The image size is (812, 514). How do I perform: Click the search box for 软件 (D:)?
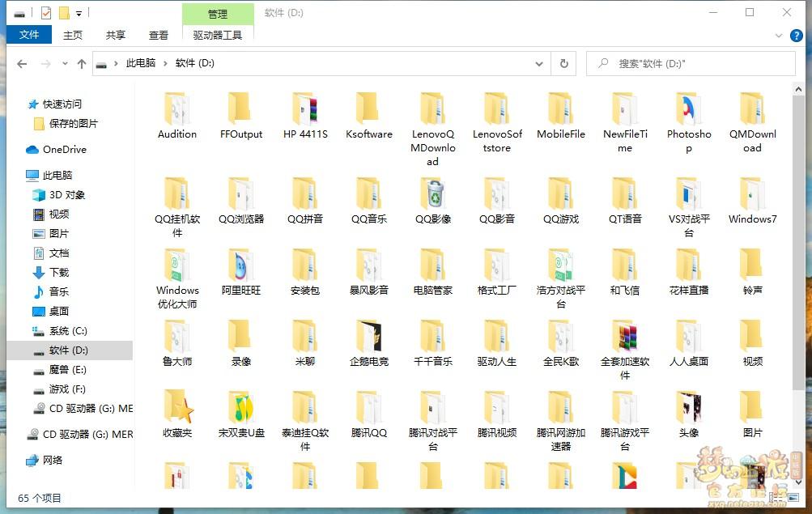(x=691, y=64)
